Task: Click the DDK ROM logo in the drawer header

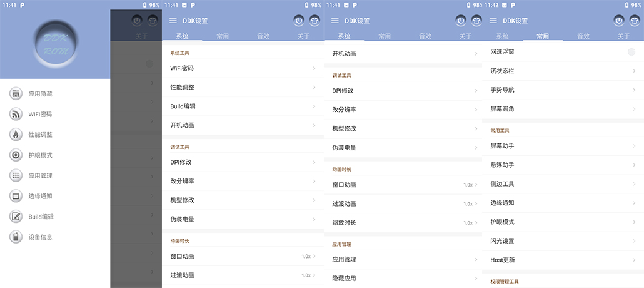Action: (55, 44)
